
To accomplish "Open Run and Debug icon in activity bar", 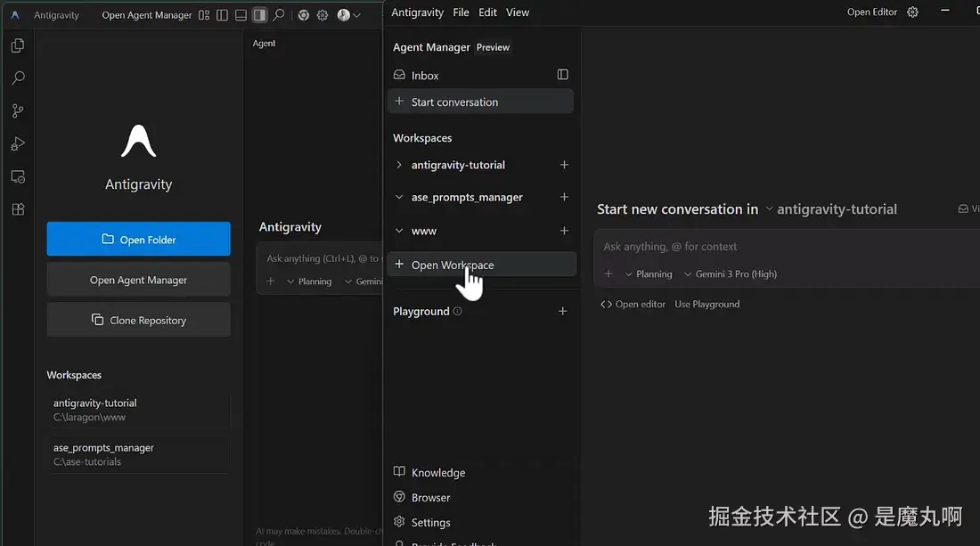I will (x=18, y=143).
